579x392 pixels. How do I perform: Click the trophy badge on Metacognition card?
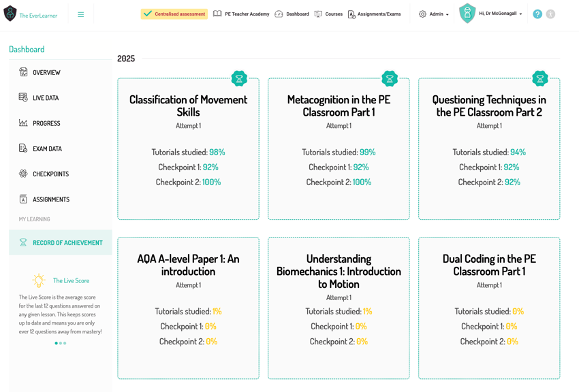pyautogui.click(x=390, y=78)
